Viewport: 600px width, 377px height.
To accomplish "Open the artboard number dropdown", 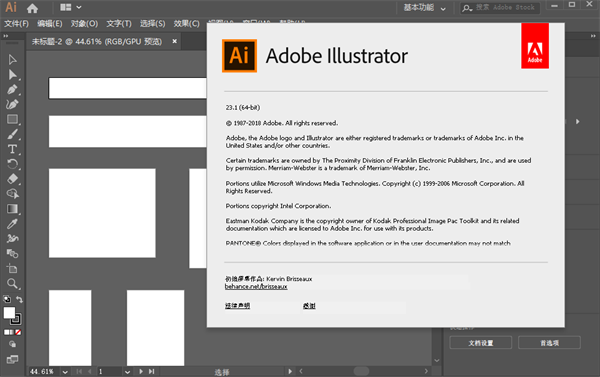I will tap(127, 372).
